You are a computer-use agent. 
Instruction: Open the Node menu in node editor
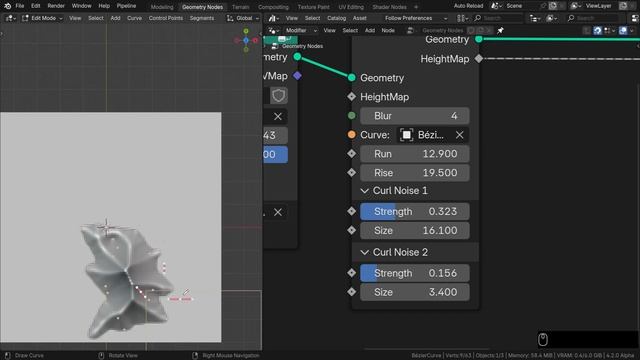point(388,31)
